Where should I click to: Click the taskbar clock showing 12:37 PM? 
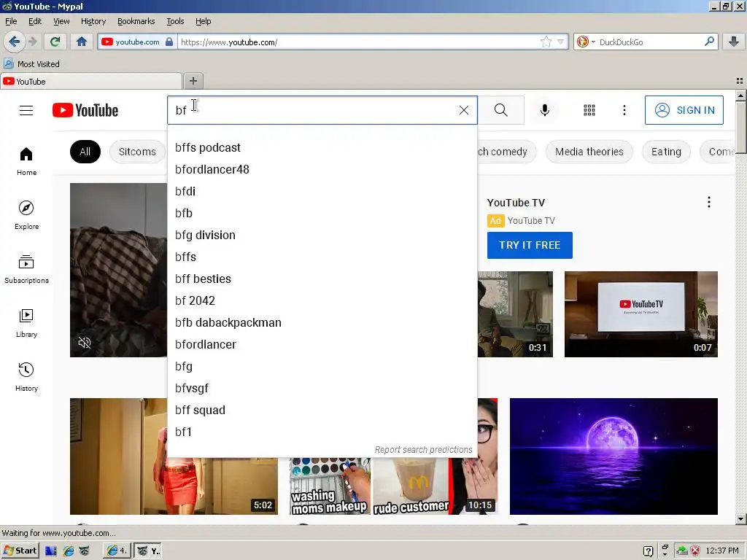pyautogui.click(x=722, y=551)
